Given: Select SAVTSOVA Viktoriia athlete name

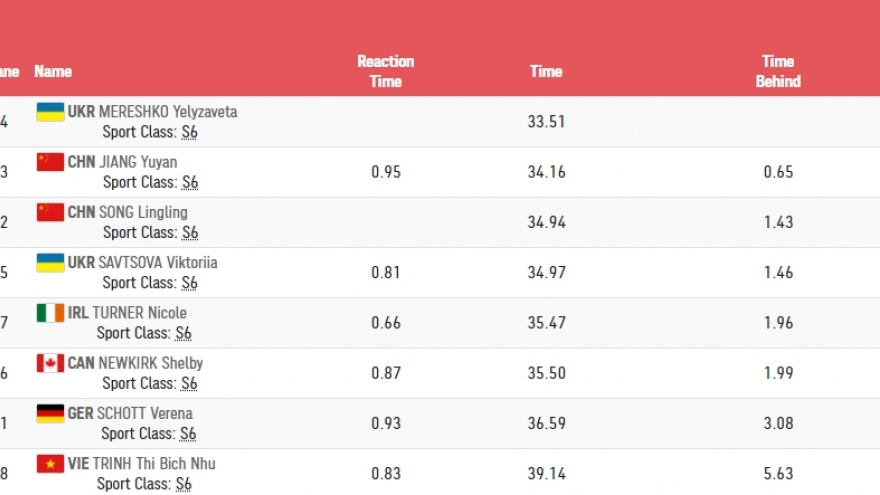Looking at the screenshot, I should tap(158, 262).
